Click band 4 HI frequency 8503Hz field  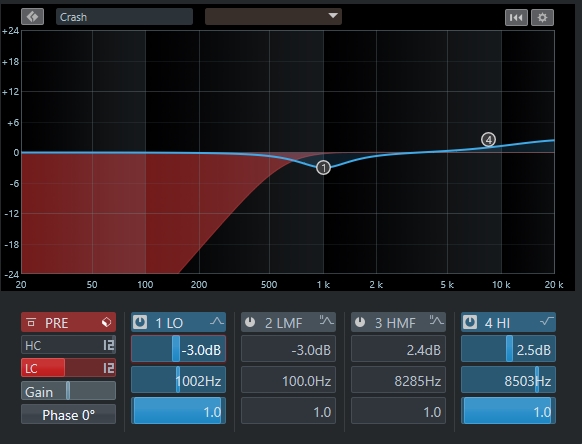pos(508,380)
